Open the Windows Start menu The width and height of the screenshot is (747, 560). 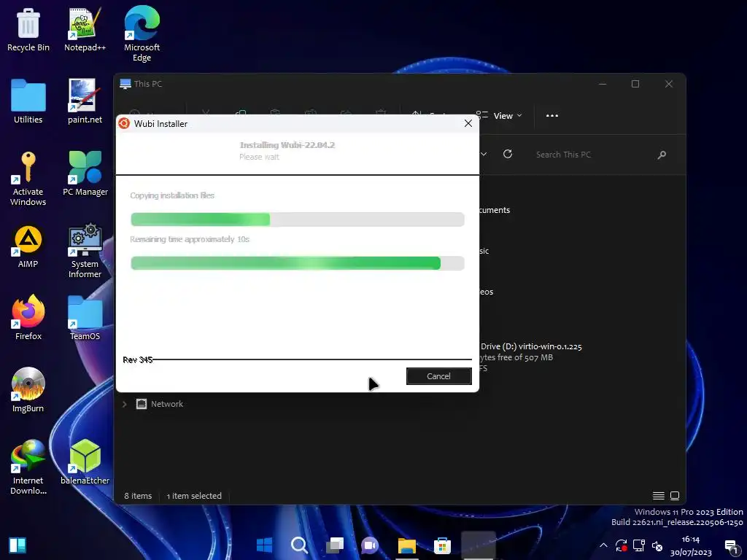pos(264,545)
